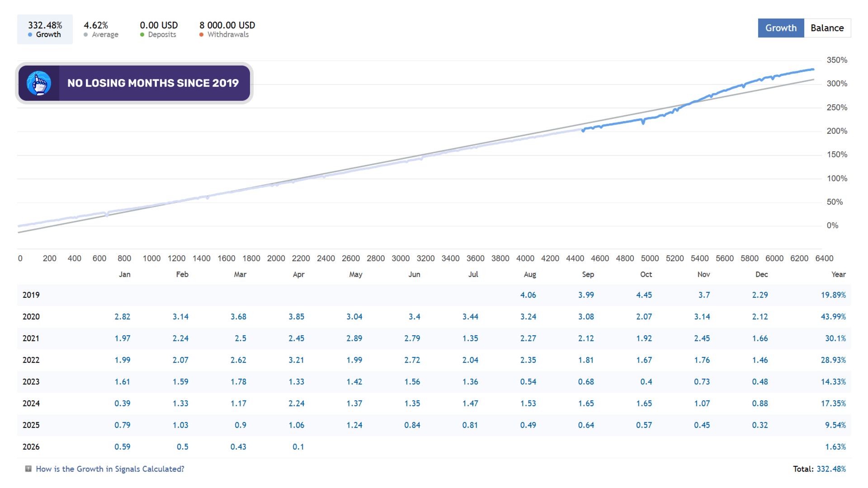This screenshot has height=488, width=868.
Task: Click 2021 July value 1.35
Action: click(470, 338)
